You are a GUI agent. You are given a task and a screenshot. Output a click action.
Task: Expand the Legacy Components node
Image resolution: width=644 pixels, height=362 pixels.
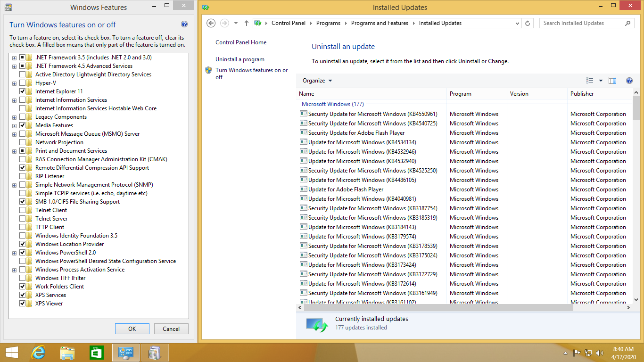click(14, 117)
